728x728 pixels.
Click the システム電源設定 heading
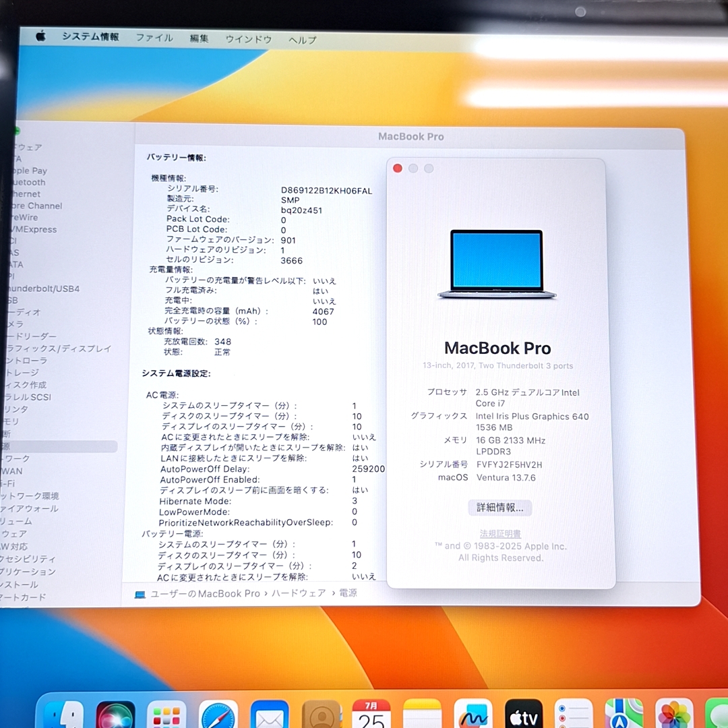tap(177, 373)
